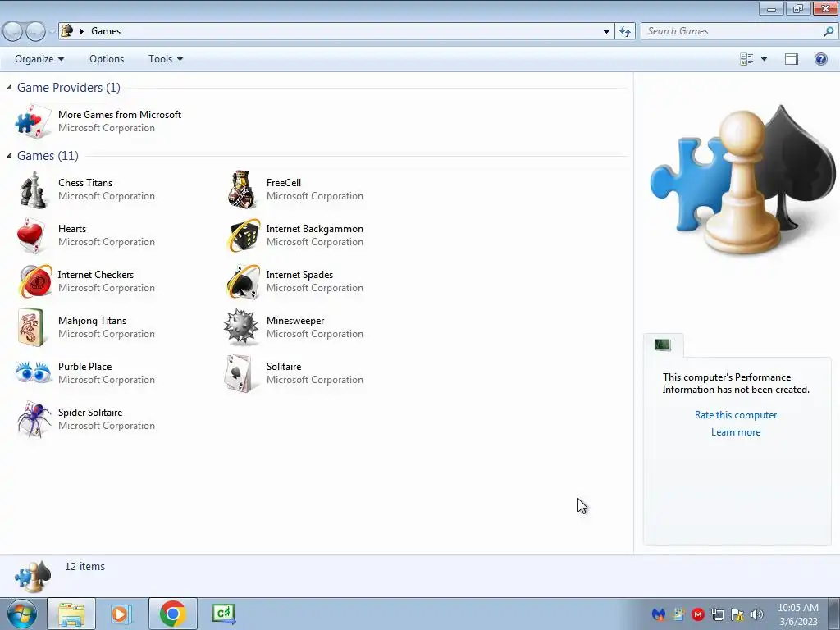
Task: Select the Internet Backgammon dice icon
Action: click(x=243, y=235)
